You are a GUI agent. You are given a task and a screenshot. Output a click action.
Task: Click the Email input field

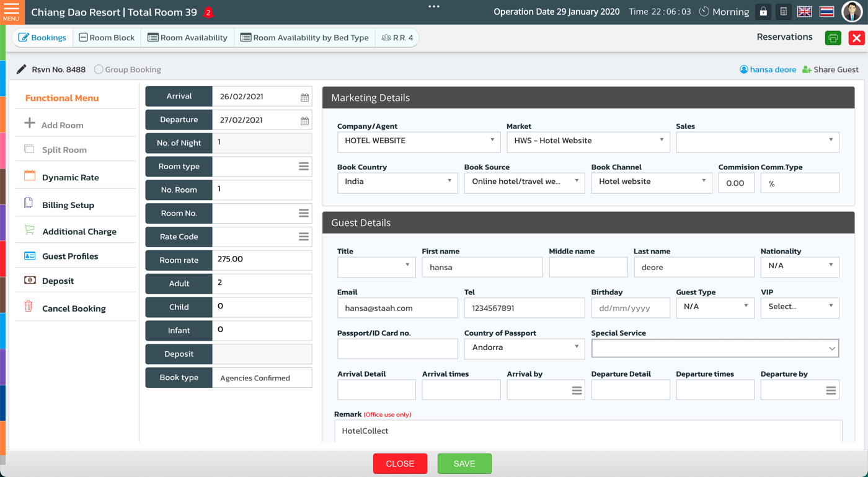click(397, 308)
